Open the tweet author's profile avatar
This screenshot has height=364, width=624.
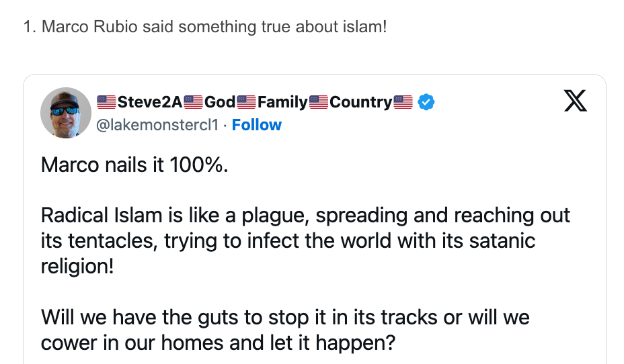(x=66, y=112)
